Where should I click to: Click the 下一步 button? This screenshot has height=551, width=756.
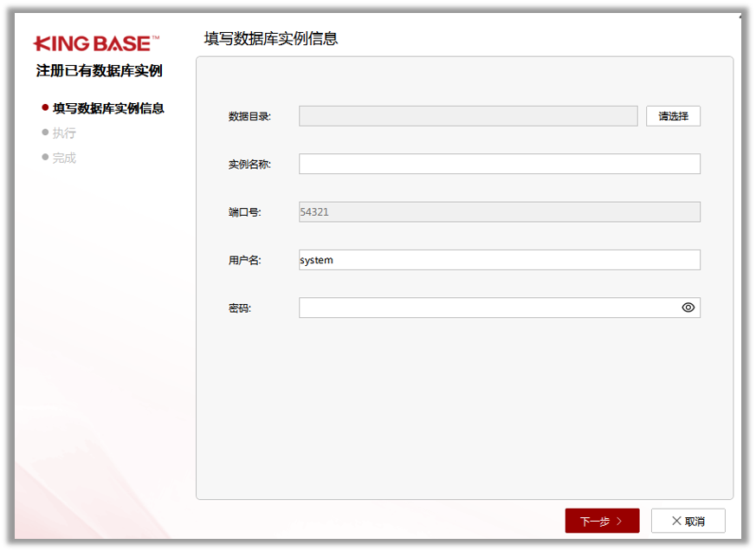pos(602,520)
